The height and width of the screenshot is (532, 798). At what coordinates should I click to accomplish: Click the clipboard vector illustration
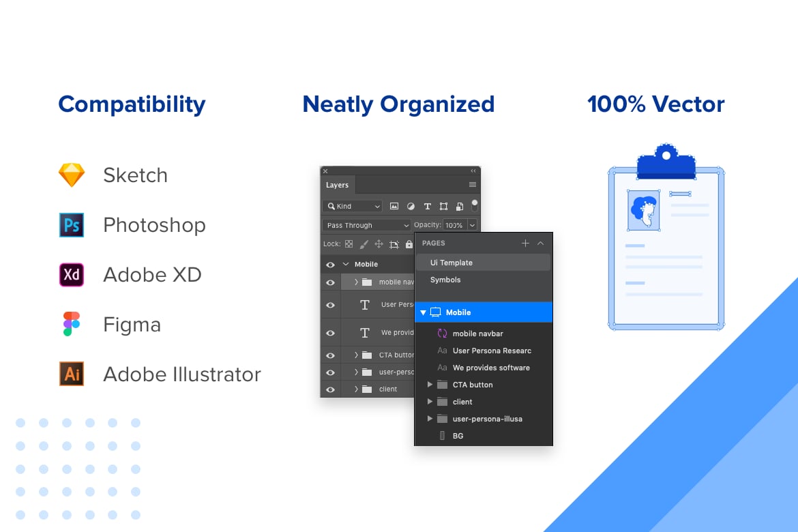(666, 237)
